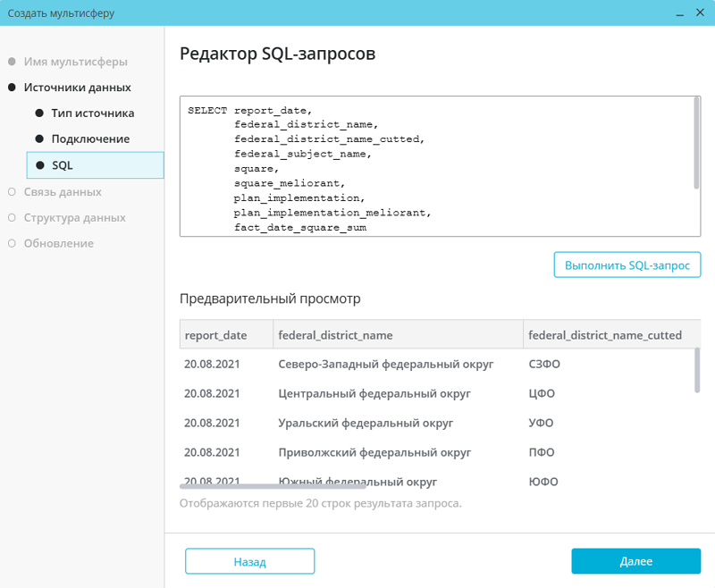Open the Подключение sub-step
The width and height of the screenshot is (715, 588).
(90, 139)
